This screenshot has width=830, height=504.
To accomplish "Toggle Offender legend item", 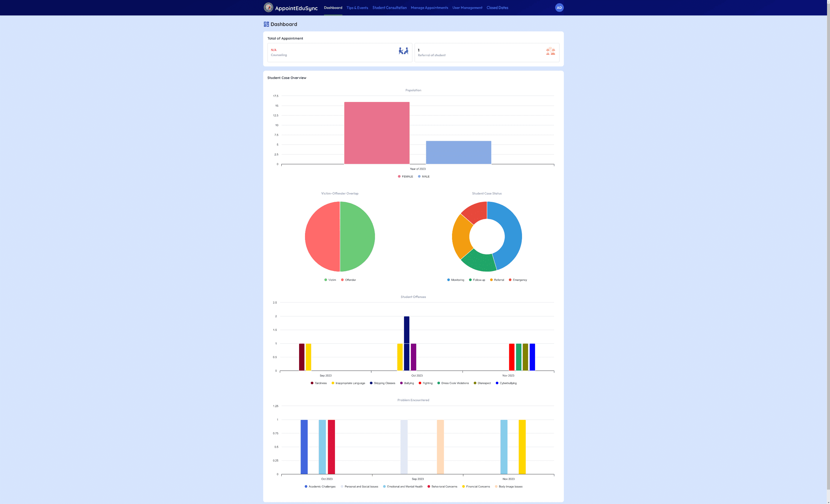I will tap(348, 280).
